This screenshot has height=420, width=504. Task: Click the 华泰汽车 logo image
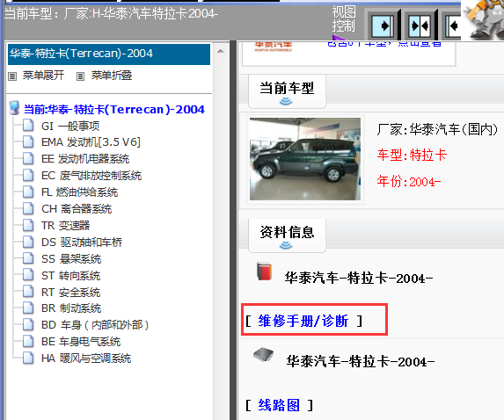click(x=274, y=47)
